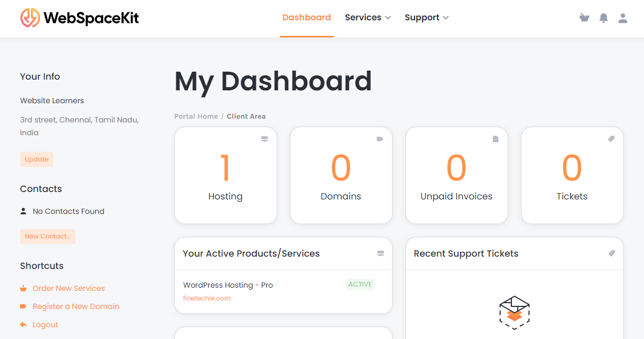This screenshot has height=339, width=644.
Task: Open the user account icon
Action: pyautogui.click(x=623, y=18)
